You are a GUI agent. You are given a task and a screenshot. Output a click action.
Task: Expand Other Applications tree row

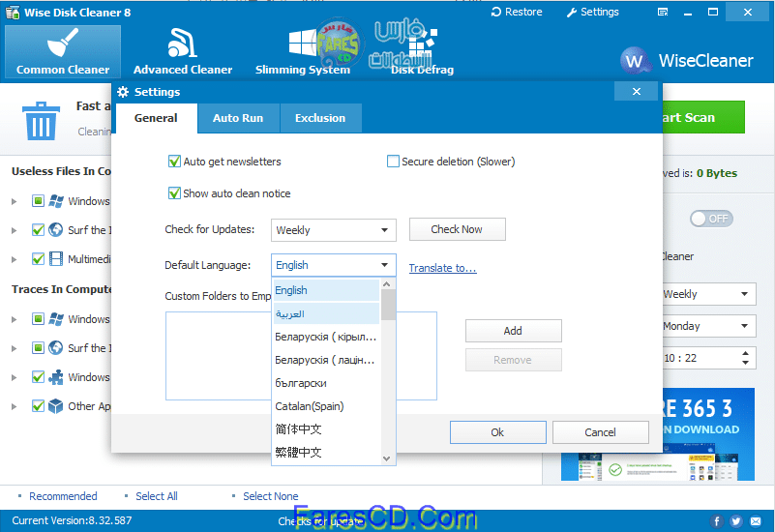coord(15,406)
